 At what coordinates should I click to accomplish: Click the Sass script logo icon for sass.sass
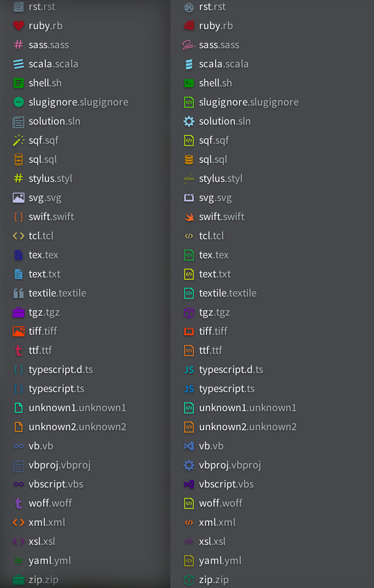(189, 45)
